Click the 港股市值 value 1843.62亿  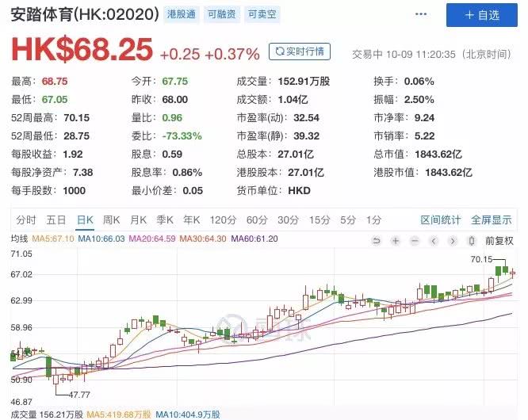pyautogui.click(x=449, y=172)
